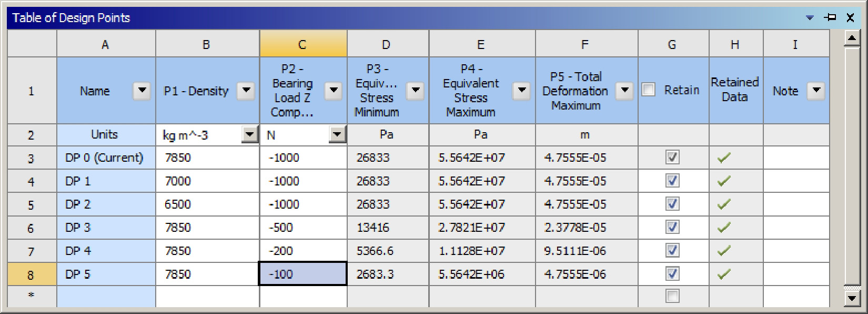The width and height of the screenshot is (868, 314).
Task: Select column C header
Action: click(303, 44)
